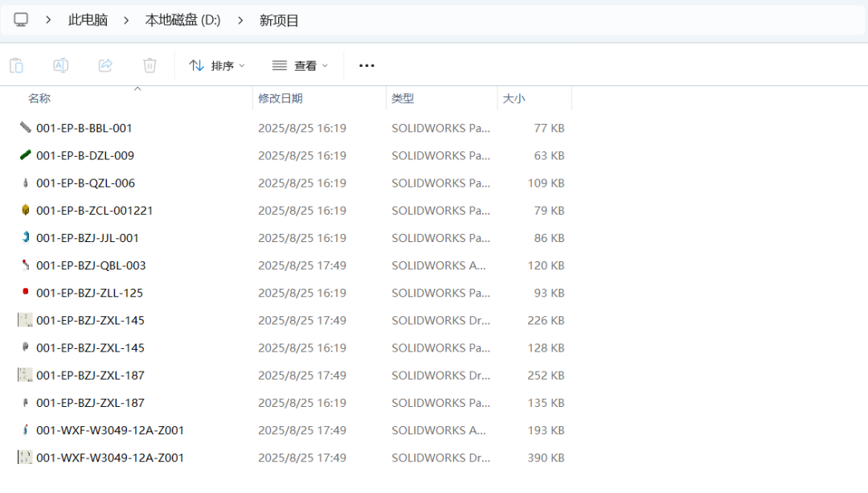Click the Rename icon in toolbar
This screenshot has height=493, width=868.
pos(61,66)
